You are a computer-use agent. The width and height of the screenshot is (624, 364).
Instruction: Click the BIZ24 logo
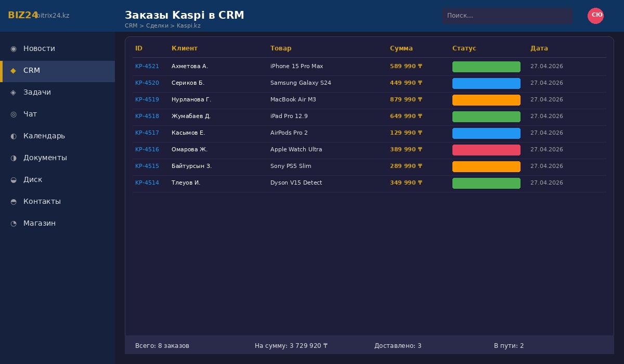23,16
